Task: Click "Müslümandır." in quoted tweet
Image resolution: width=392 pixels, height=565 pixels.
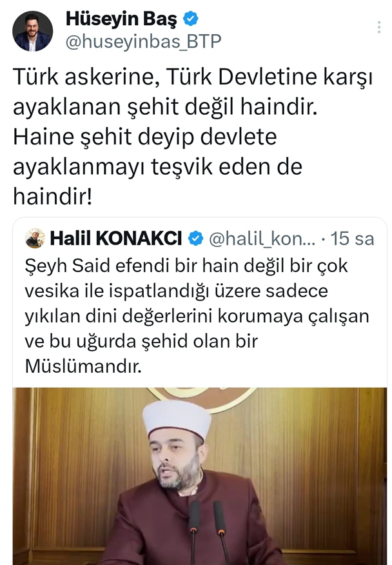Action: 83,366
